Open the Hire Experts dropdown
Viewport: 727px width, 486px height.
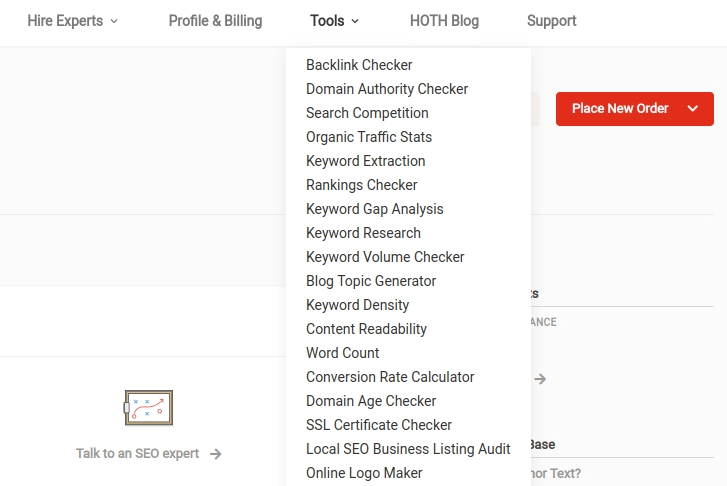(x=72, y=21)
